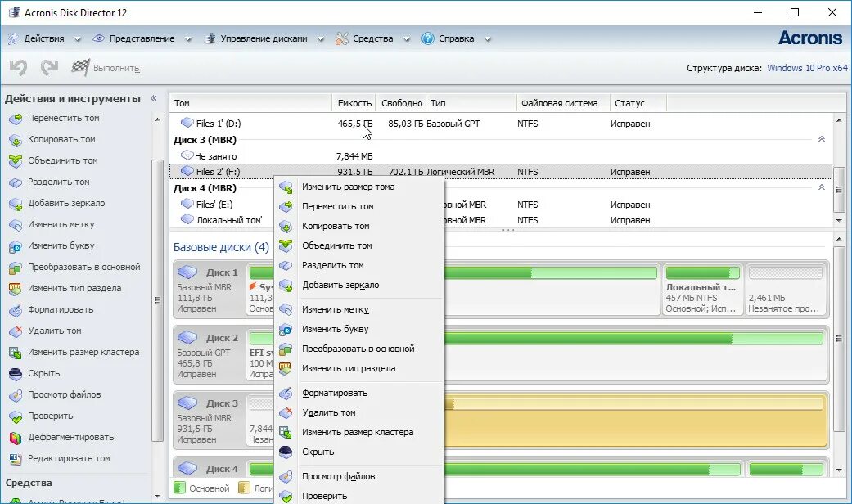Select the Не занято row under Disk 3
Viewport: 852px width, 504px height.
500,156
